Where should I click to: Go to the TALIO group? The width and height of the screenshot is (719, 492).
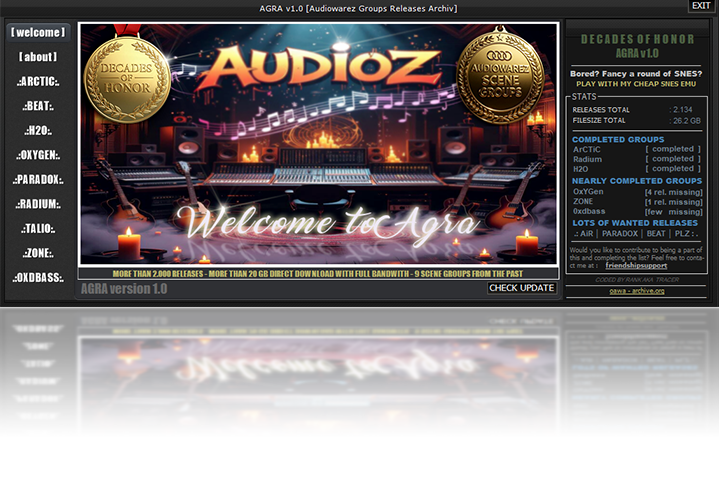click(38, 229)
